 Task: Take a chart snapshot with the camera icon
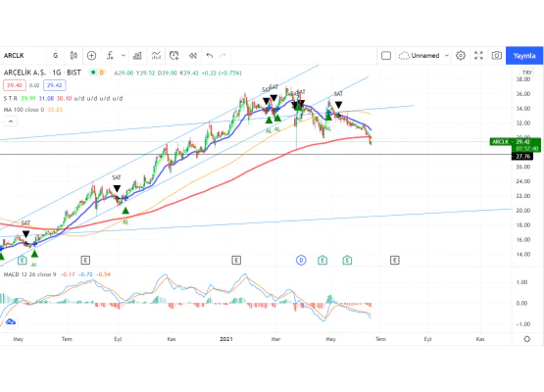(497, 56)
